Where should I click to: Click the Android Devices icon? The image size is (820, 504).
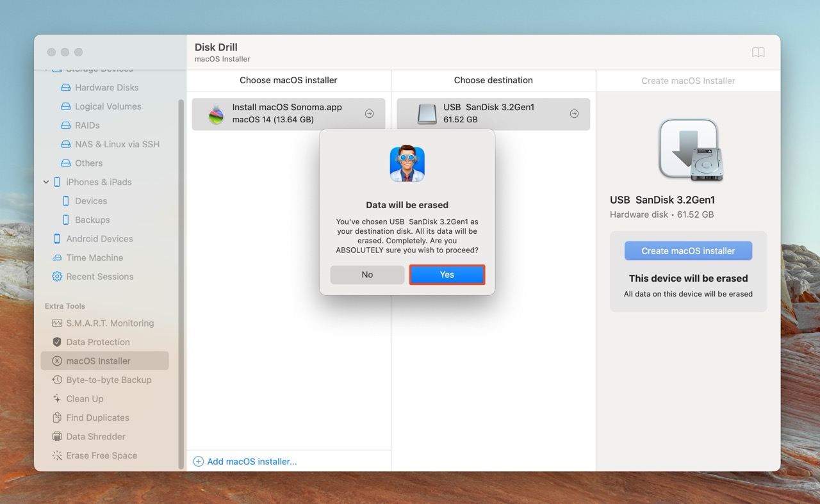[57, 239]
